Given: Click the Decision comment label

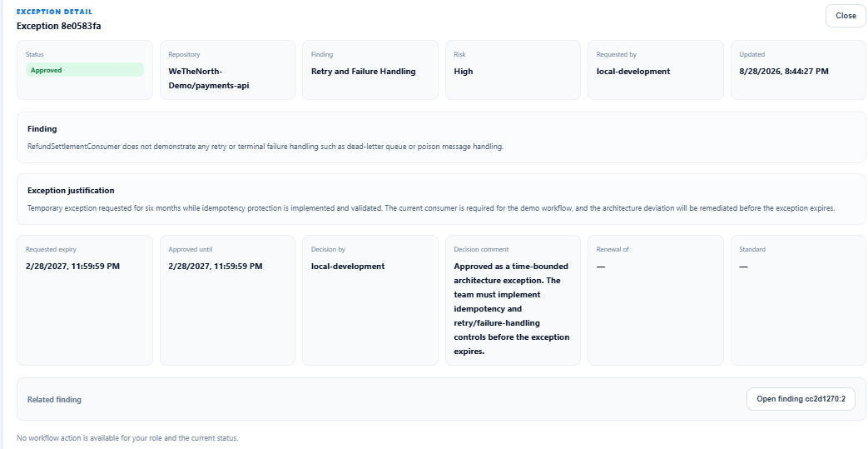Looking at the screenshot, I should pyautogui.click(x=481, y=249).
